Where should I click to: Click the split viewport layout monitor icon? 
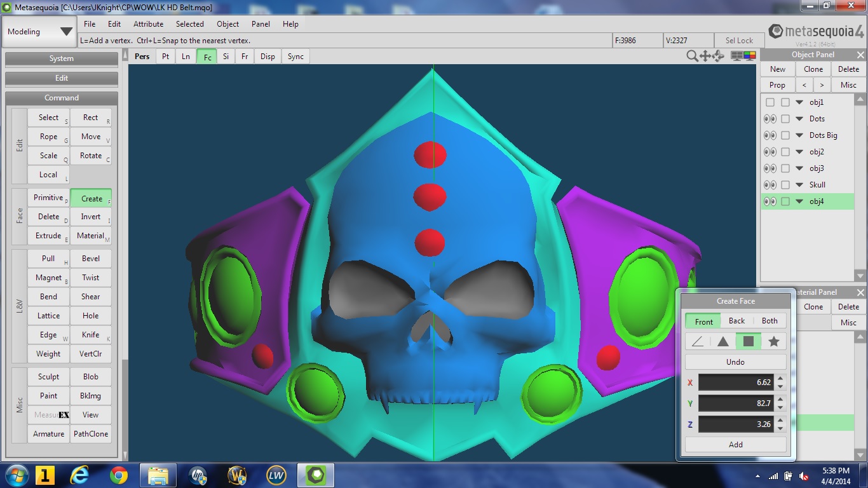[737, 56]
